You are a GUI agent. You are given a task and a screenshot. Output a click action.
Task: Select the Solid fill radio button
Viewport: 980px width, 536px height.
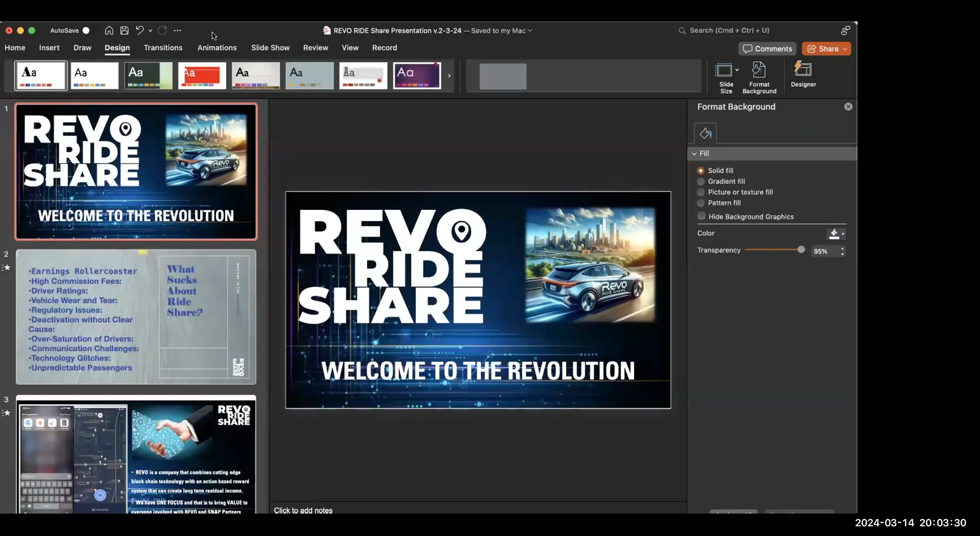tap(701, 170)
